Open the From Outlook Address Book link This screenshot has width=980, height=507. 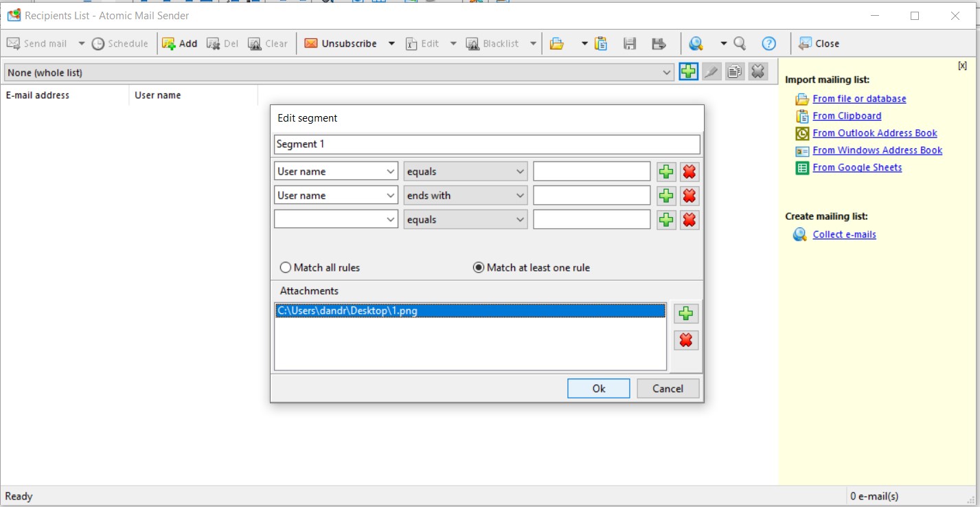[x=875, y=133]
